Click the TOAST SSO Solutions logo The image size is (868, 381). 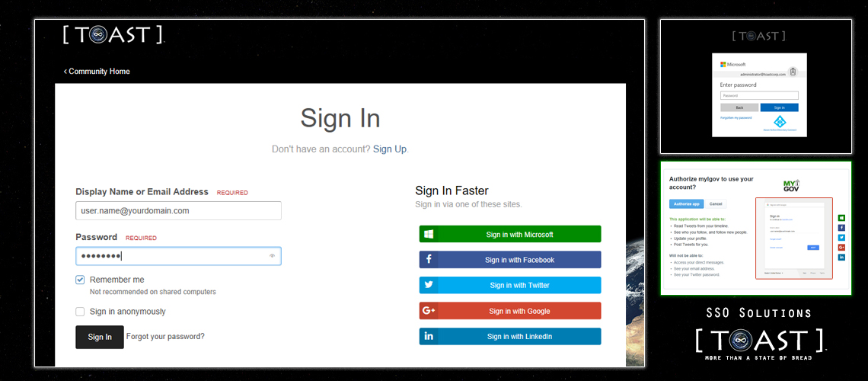coord(761,340)
